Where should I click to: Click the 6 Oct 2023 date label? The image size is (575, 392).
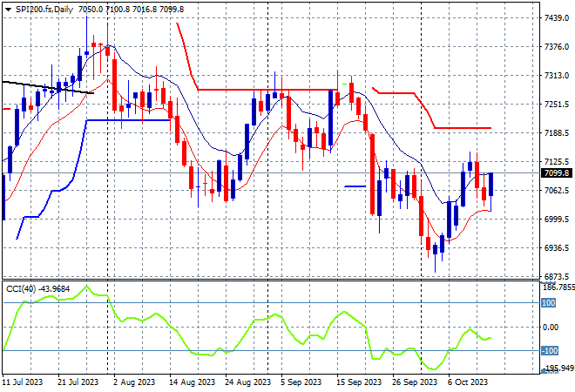pos(468,382)
